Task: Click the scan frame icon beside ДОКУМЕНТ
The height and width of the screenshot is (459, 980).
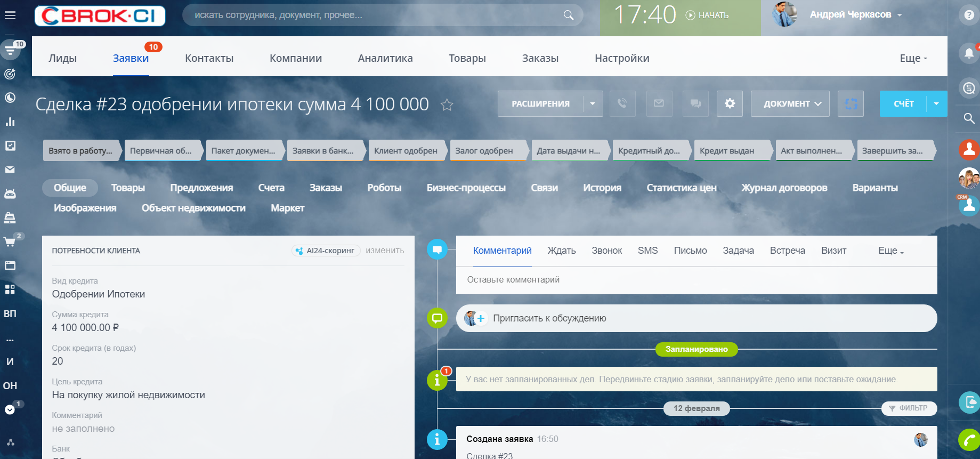Action: (x=851, y=103)
